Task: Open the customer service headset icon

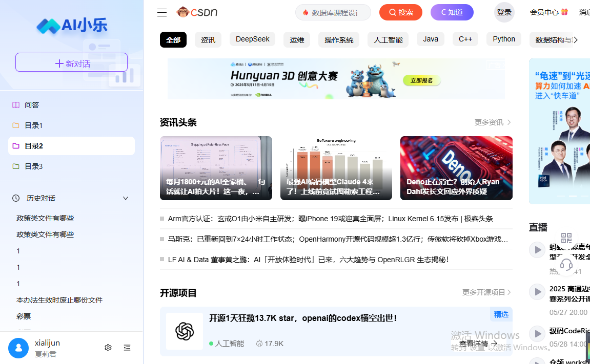Action: coord(566,264)
